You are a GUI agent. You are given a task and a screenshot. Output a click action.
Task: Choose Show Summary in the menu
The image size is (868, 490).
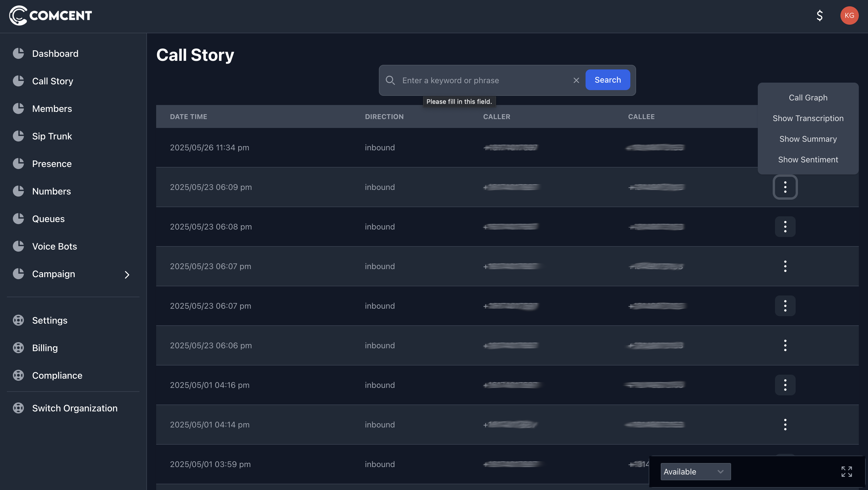point(808,139)
